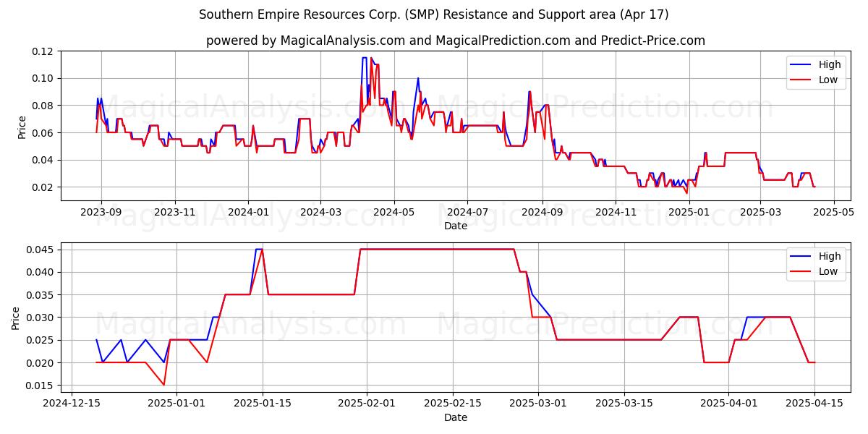Click the 'Price' axis label of top chart
The image size is (868, 434).
click(22, 127)
